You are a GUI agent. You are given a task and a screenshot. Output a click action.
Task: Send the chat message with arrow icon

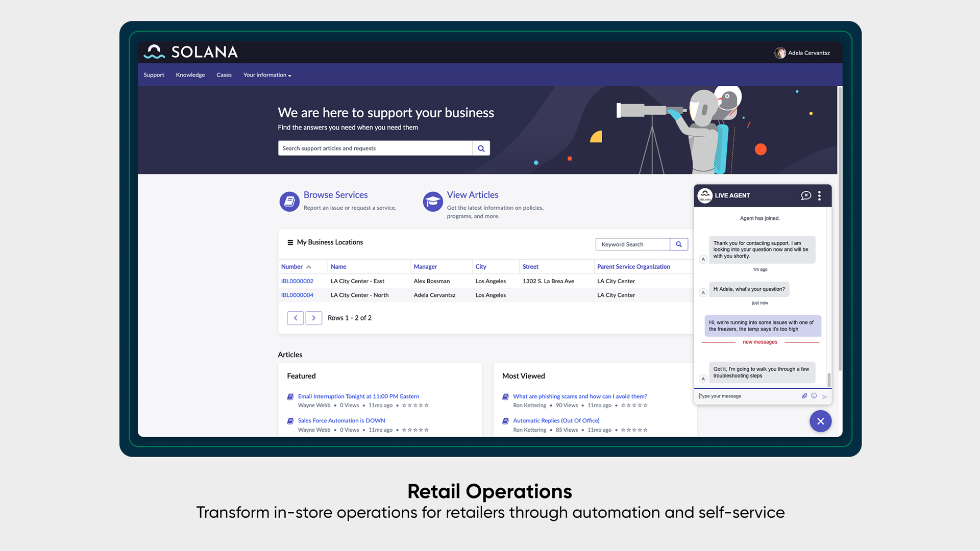[825, 396]
